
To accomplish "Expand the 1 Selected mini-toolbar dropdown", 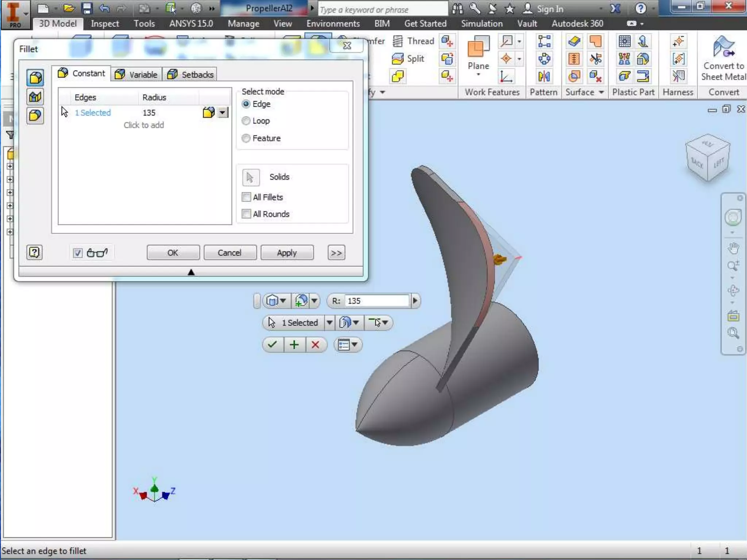I will (329, 323).
